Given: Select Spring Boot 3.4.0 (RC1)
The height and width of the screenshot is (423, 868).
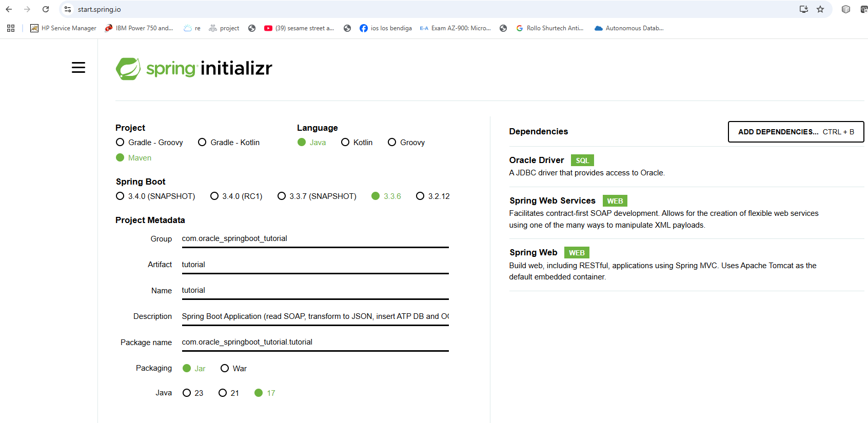Looking at the screenshot, I should point(236,196).
